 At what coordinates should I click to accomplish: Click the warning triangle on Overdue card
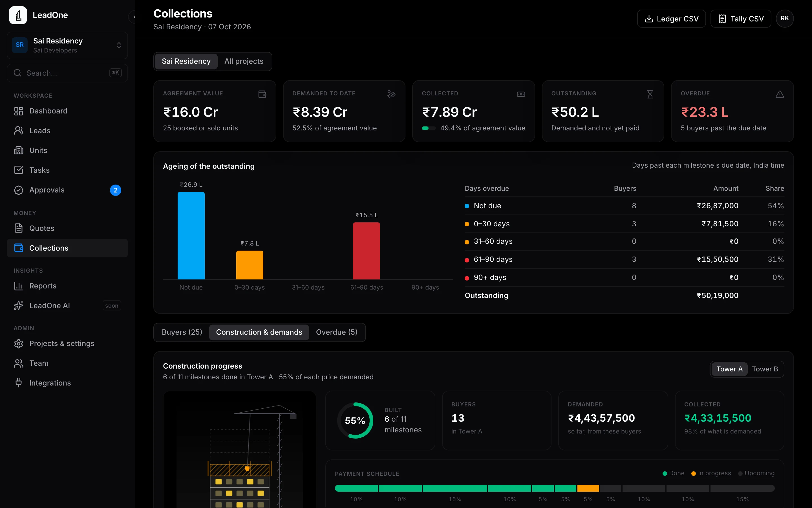click(x=780, y=95)
